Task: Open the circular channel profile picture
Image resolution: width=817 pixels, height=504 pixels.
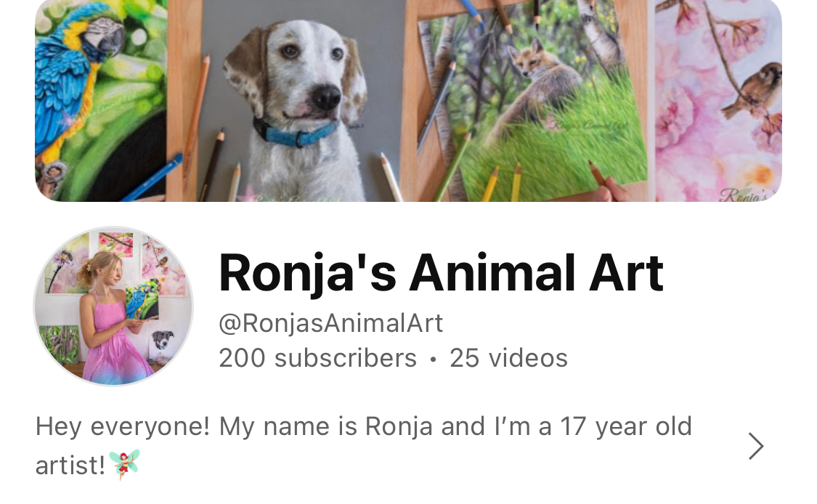Action: click(x=113, y=306)
